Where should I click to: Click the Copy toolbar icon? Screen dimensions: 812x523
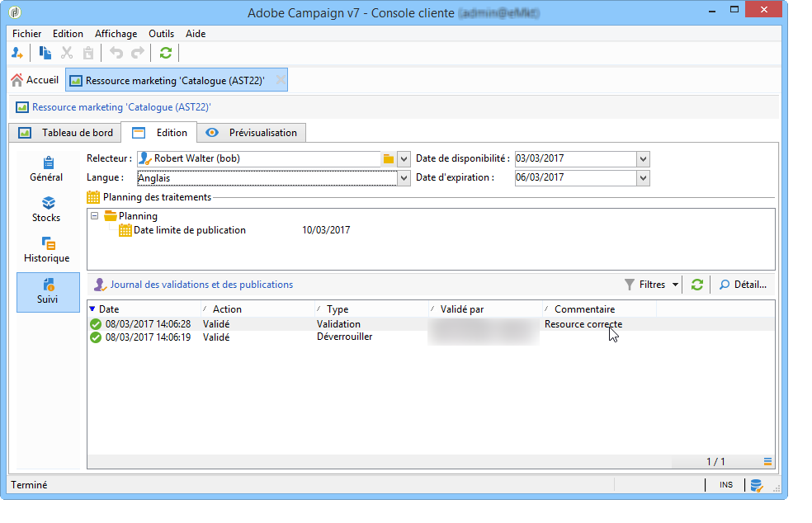(x=45, y=53)
